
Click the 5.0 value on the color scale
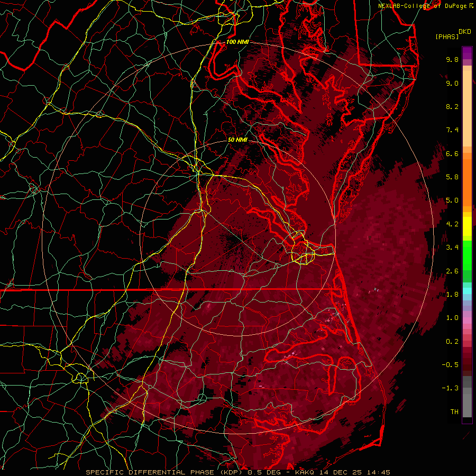(x=452, y=200)
